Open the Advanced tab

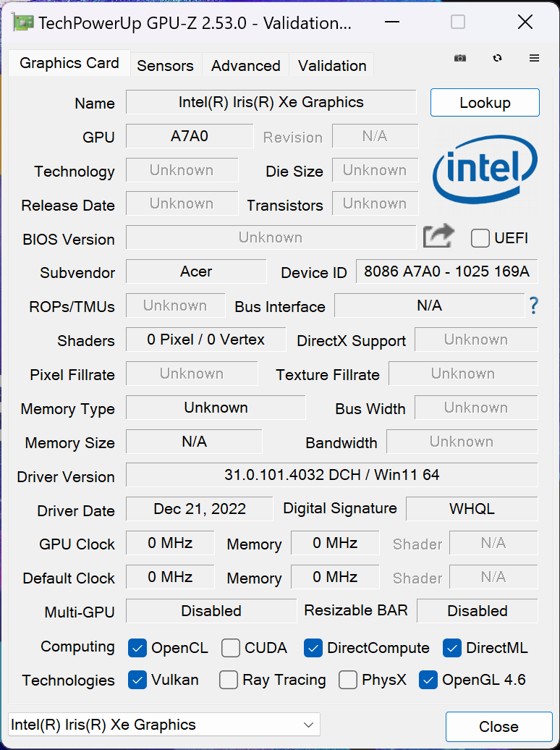[245, 65]
